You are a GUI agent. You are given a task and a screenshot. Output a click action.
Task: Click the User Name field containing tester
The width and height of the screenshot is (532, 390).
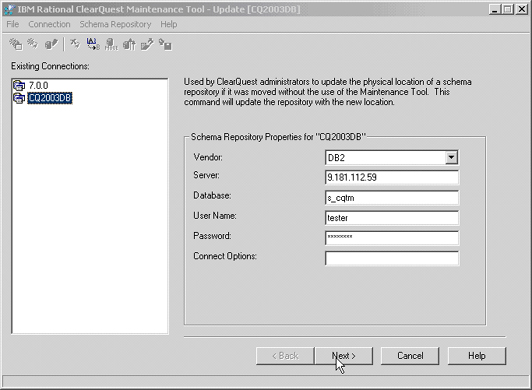(x=392, y=218)
